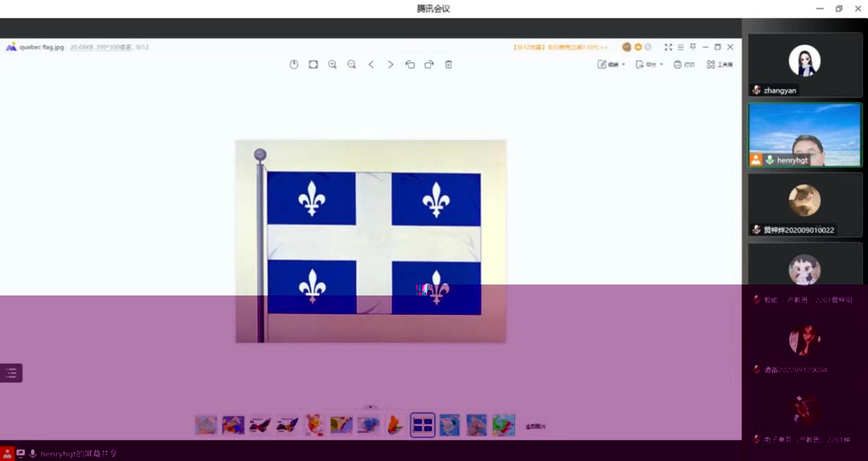Click the actual-size (1:1) view icon

coord(294,64)
